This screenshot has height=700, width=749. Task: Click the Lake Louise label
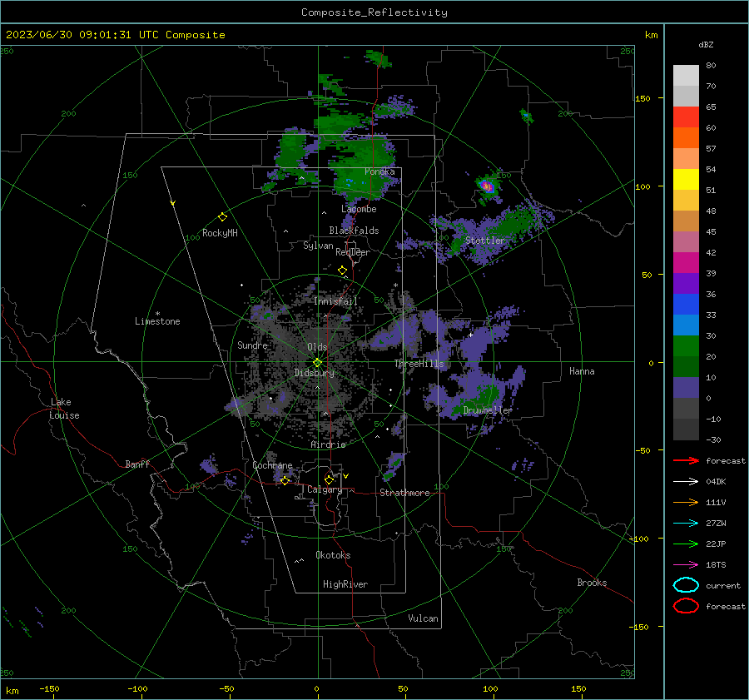[x=64, y=409]
